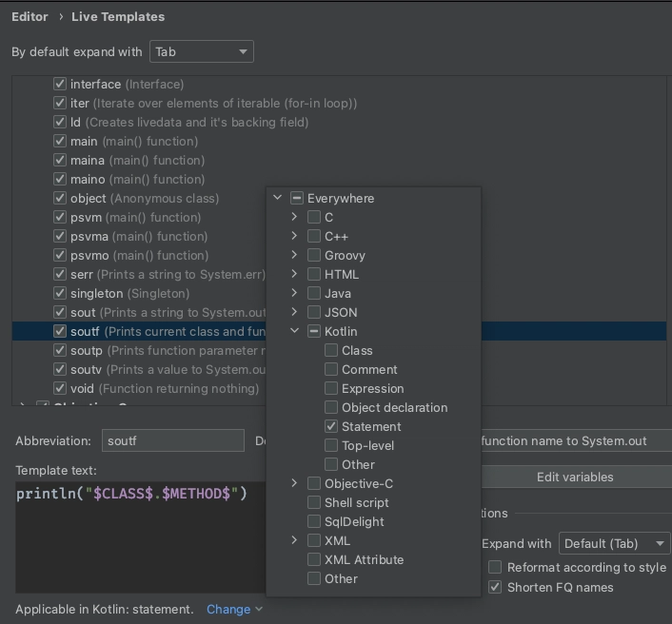The width and height of the screenshot is (672, 624).
Task: Click into the template text editor
Action: pyautogui.click(x=141, y=537)
